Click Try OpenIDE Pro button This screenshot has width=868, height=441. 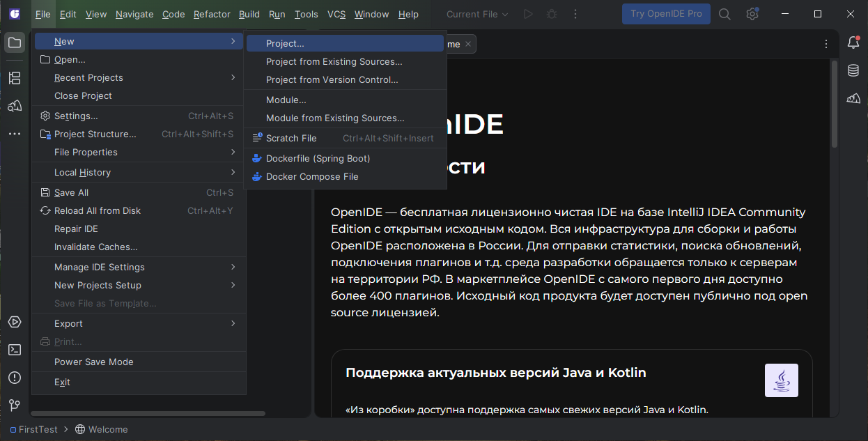pyautogui.click(x=666, y=14)
